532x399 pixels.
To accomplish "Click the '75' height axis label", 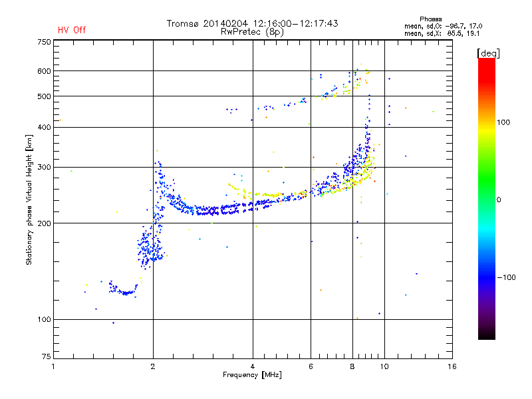I will (x=47, y=356).
